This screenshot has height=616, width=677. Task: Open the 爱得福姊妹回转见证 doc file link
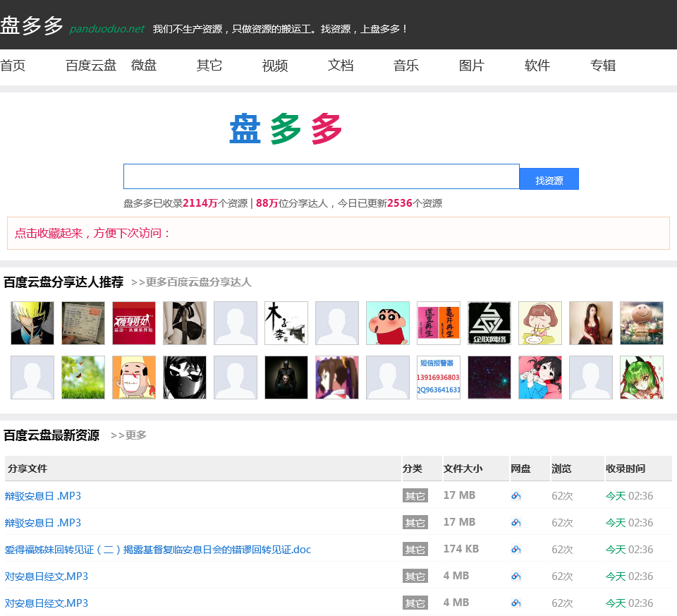point(158,550)
